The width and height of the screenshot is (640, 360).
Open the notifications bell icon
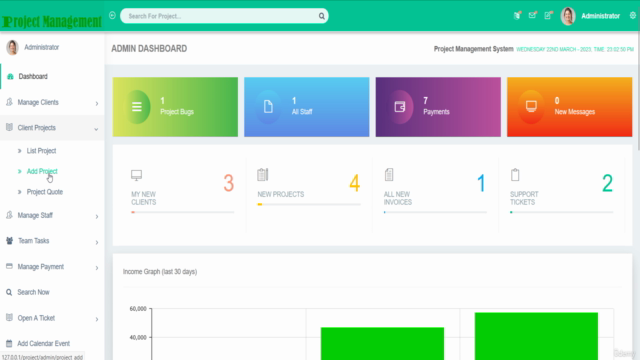point(517,16)
